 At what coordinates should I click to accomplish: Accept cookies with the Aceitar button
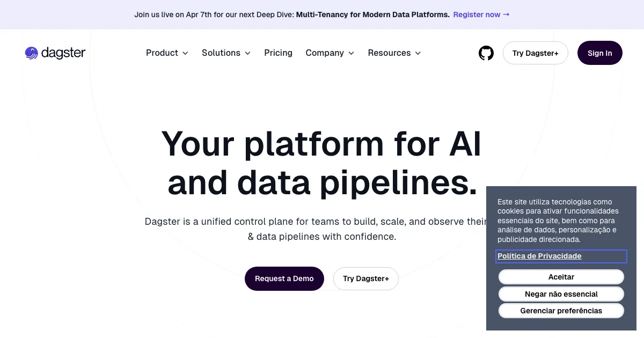click(561, 277)
